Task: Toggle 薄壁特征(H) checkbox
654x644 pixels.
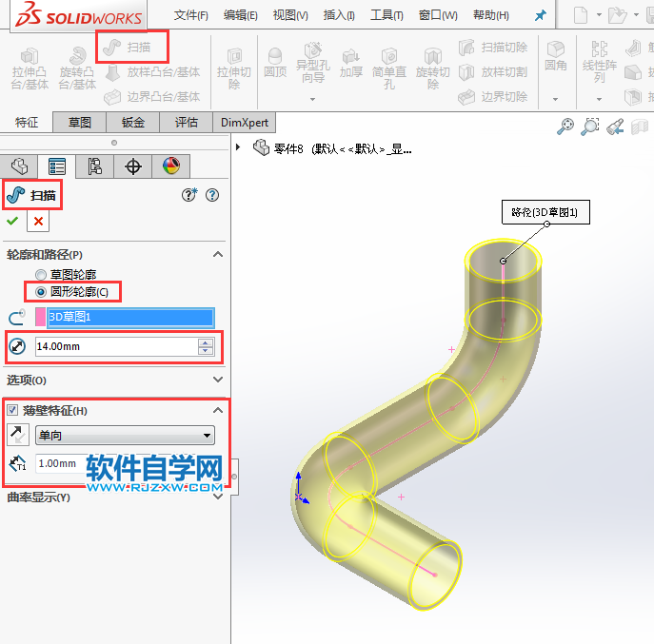Action: pos(12,410)
